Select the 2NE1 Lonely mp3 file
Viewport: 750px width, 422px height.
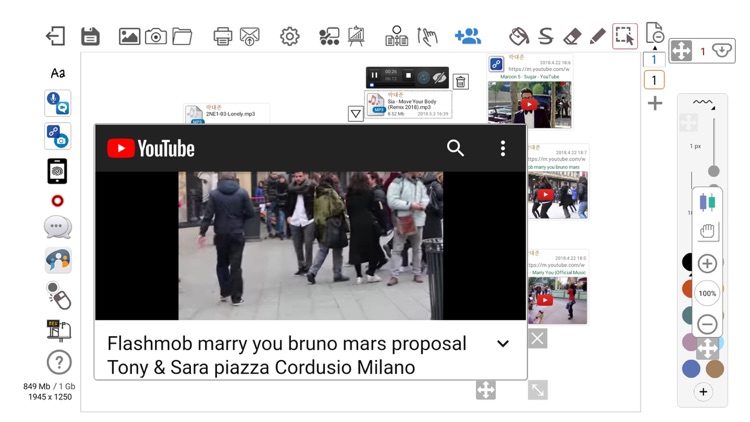point(227,113)
